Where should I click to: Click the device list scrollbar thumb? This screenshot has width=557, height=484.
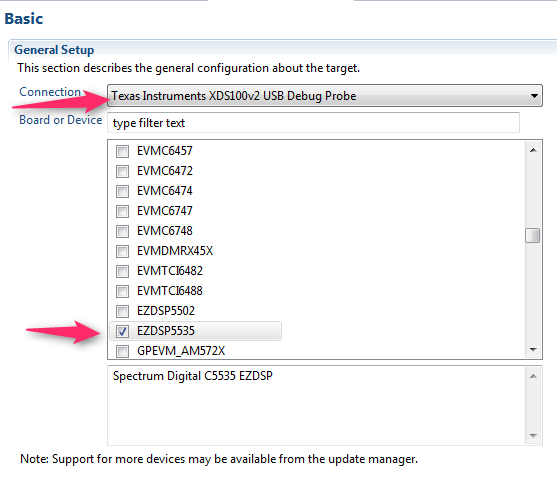(x=532, y=236)
